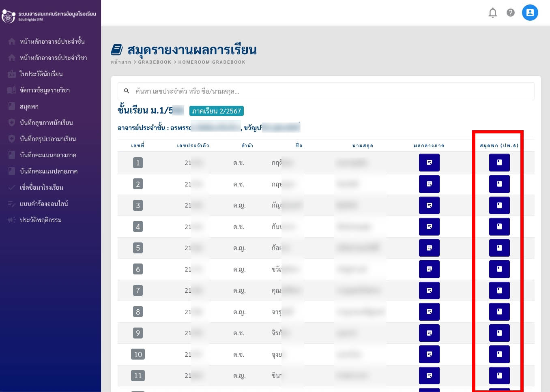Open ปพ.6 report book for student 1
The height and width of the screenshot is (392, 550).
(499, 163)
